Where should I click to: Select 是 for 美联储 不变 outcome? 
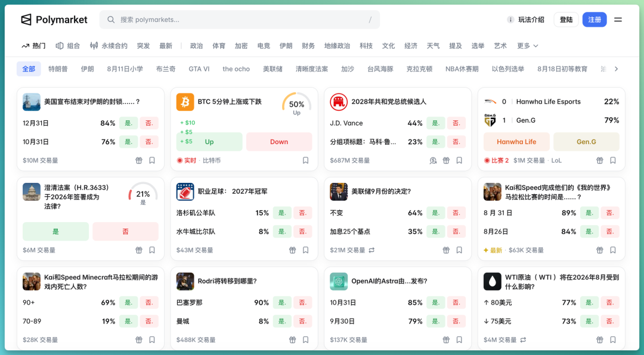coord(436,213)
